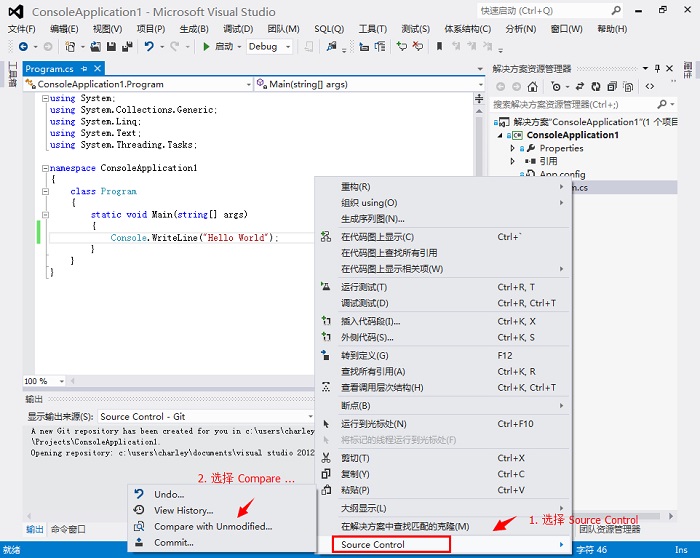Screen dimensions: 700x558
Task: Open the 帮助(H) help menu
Action: coord(612,29)
